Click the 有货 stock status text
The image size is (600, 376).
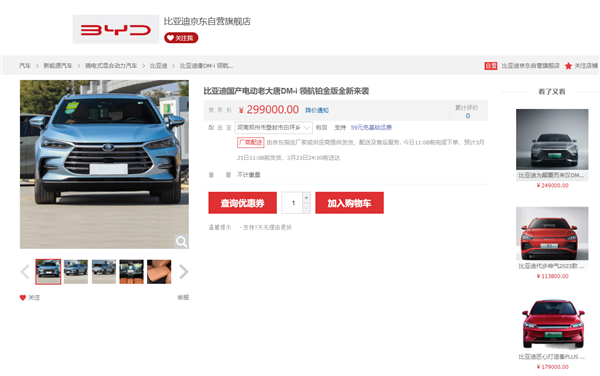pyautogui.click(x=321, y=127)
